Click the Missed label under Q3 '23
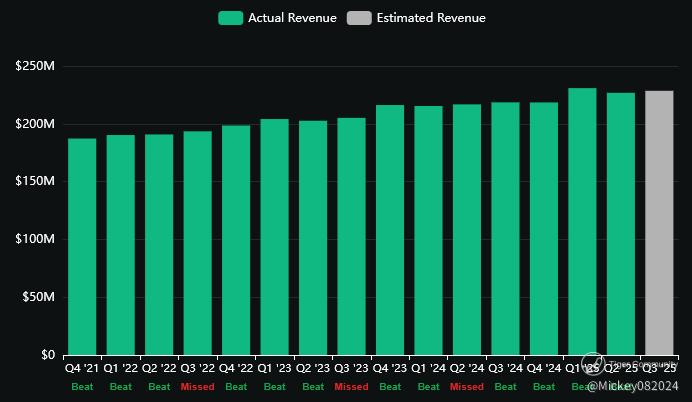The width and height of the screenshot is (692, 402). pos(351,387)
